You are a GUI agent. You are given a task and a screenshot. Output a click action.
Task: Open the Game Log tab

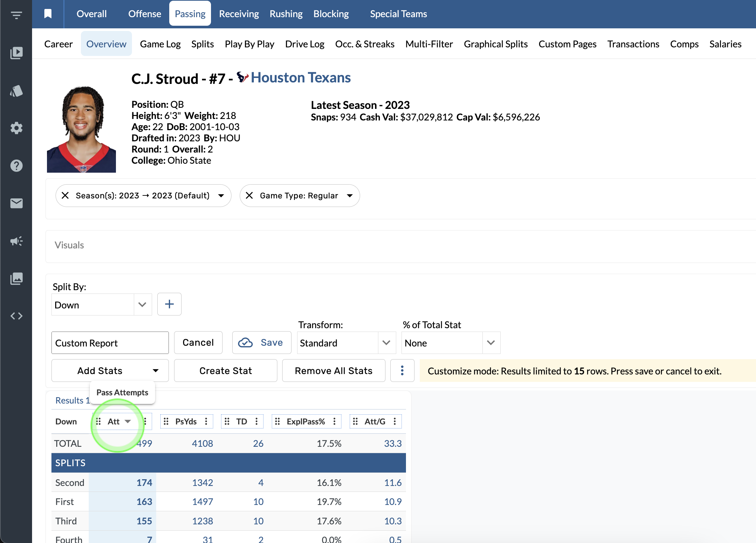[160, 44]
